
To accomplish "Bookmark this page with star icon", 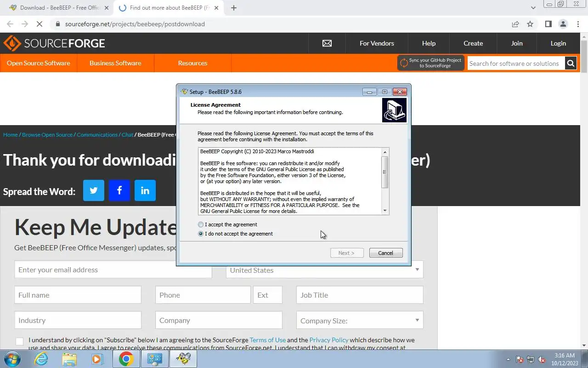I will tap(530, 24).
